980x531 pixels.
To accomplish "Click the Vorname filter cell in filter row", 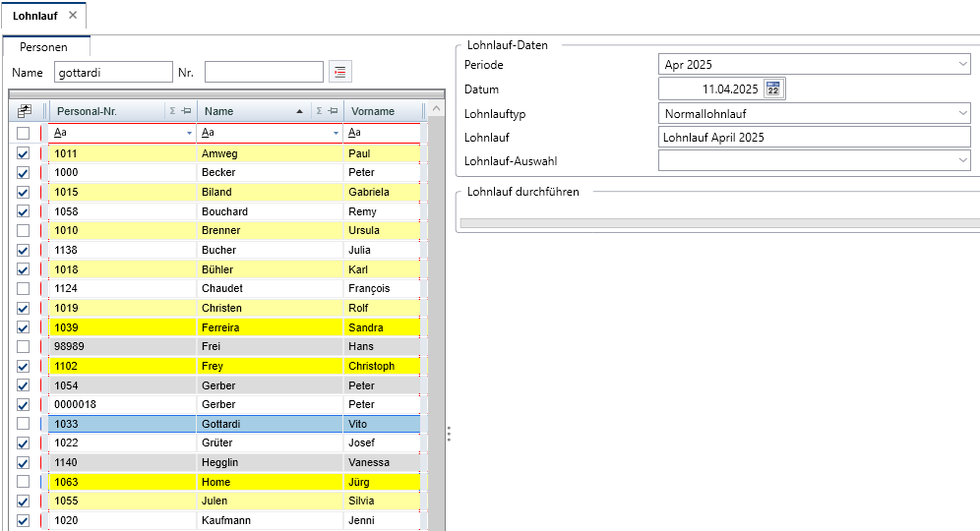I will point(383,133).
